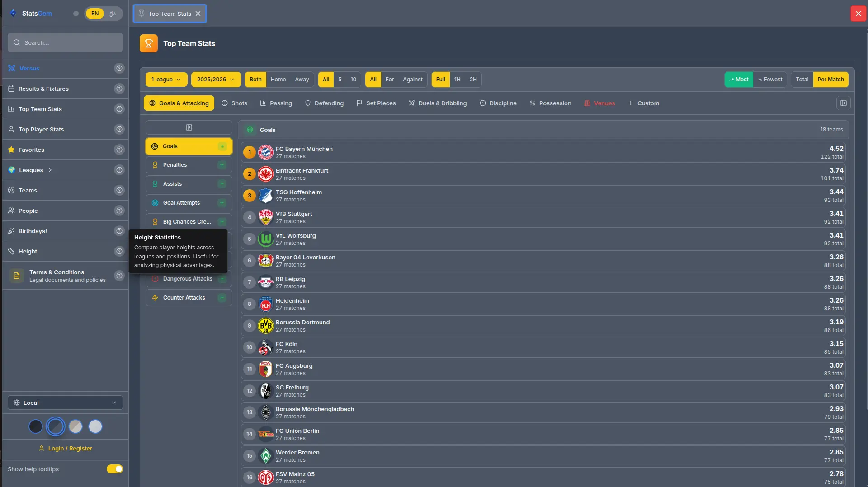Screen dimensions: 868x487
Task: Turn off Show help tooltips switch
Action: (115, 469)
